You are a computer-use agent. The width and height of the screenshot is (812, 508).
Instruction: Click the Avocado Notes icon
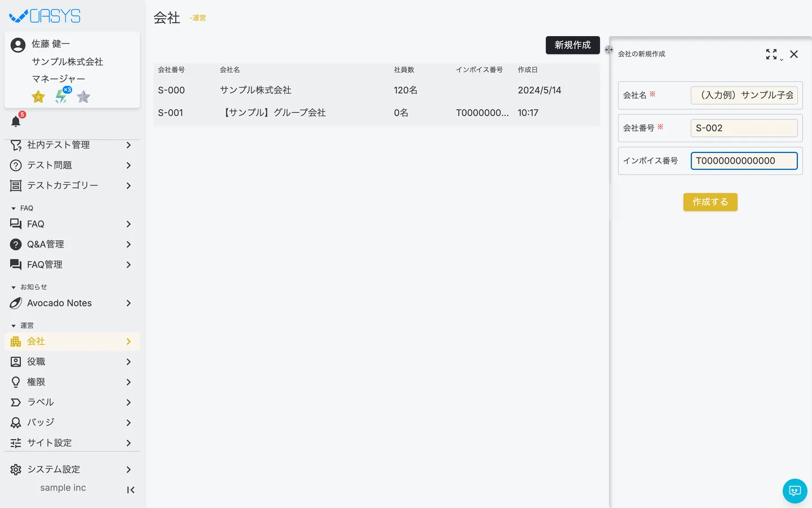(16, 303)
